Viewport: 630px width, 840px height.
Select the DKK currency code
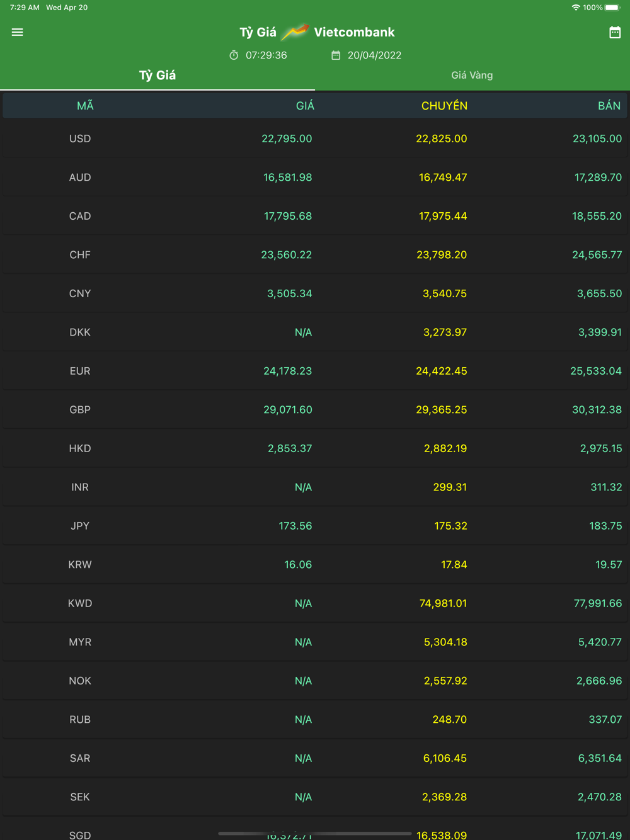(x=80, y=332)
